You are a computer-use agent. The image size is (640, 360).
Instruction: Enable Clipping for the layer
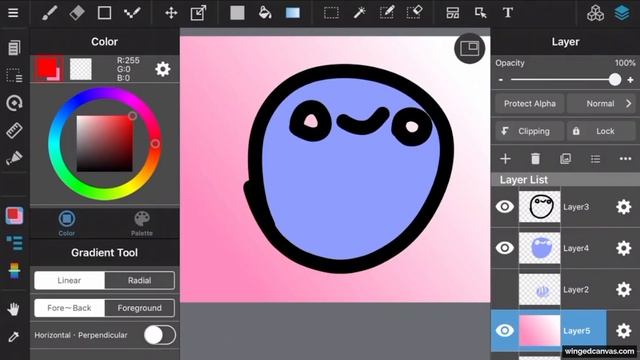tap(529, 131)
